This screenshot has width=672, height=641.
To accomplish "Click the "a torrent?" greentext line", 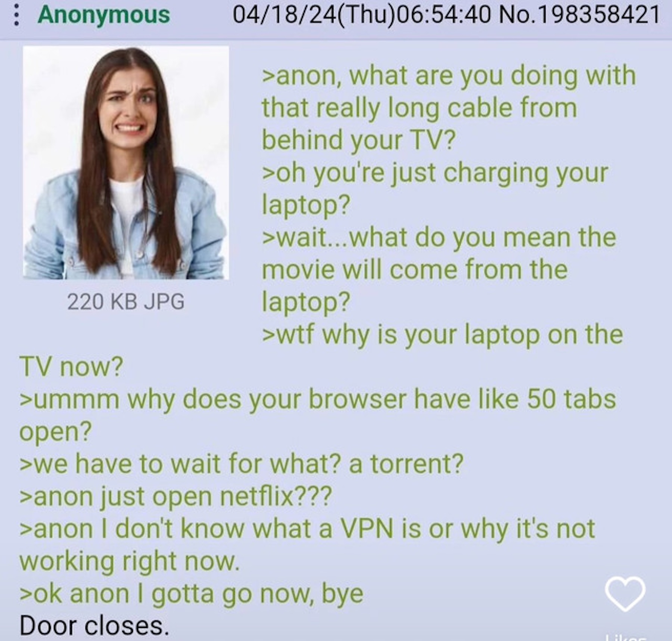I will point(241,464).
